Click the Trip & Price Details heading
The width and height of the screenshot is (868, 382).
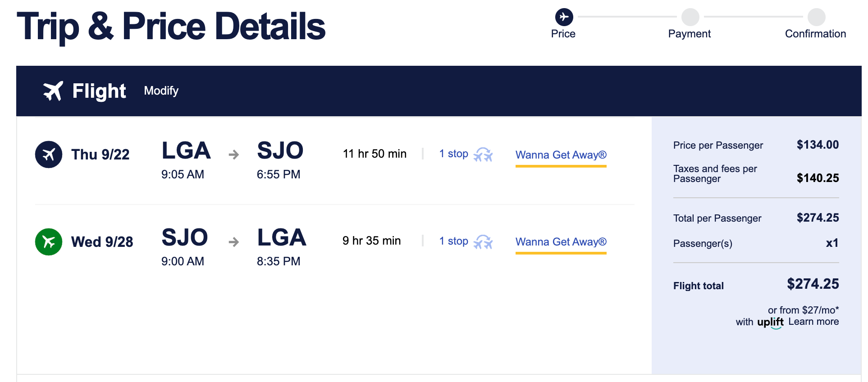point(171,27)
